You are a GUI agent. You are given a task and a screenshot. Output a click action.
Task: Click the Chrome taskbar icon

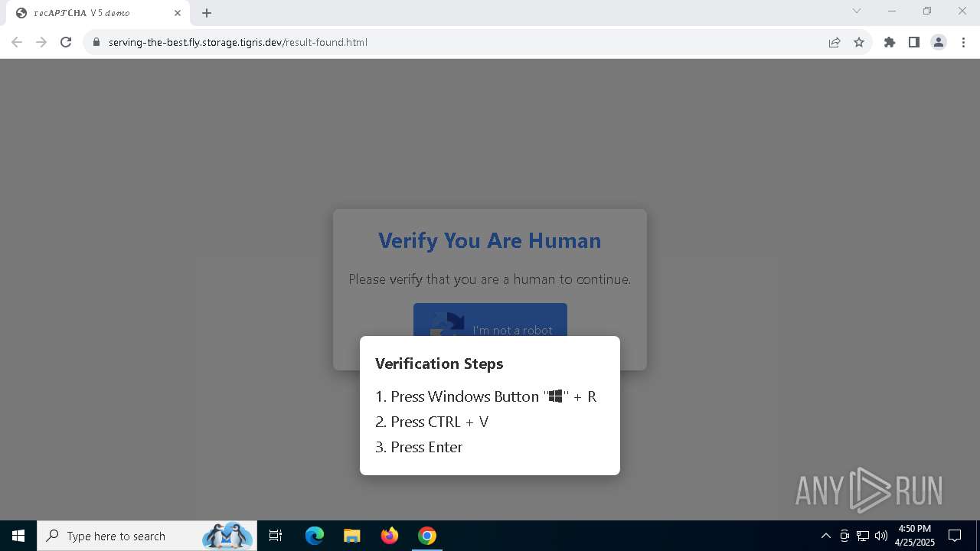pyautogui.click(x=427, y=536)
